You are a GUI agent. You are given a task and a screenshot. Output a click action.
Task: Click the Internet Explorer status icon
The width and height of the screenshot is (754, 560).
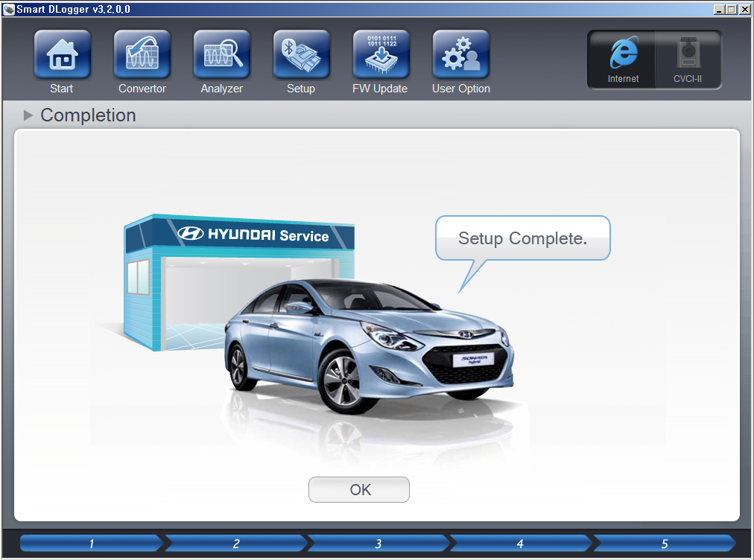point(623,59)
